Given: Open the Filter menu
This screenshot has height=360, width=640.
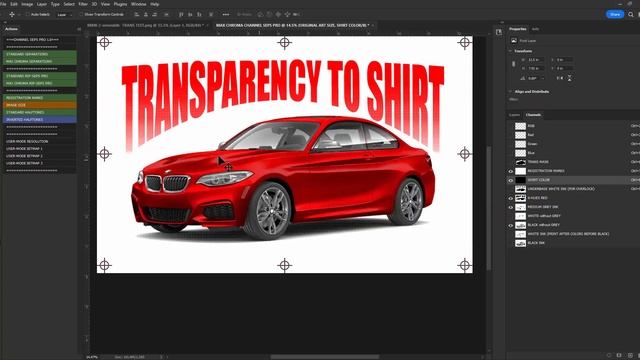Looking at the screenshot, I should (x=83, y=4).
